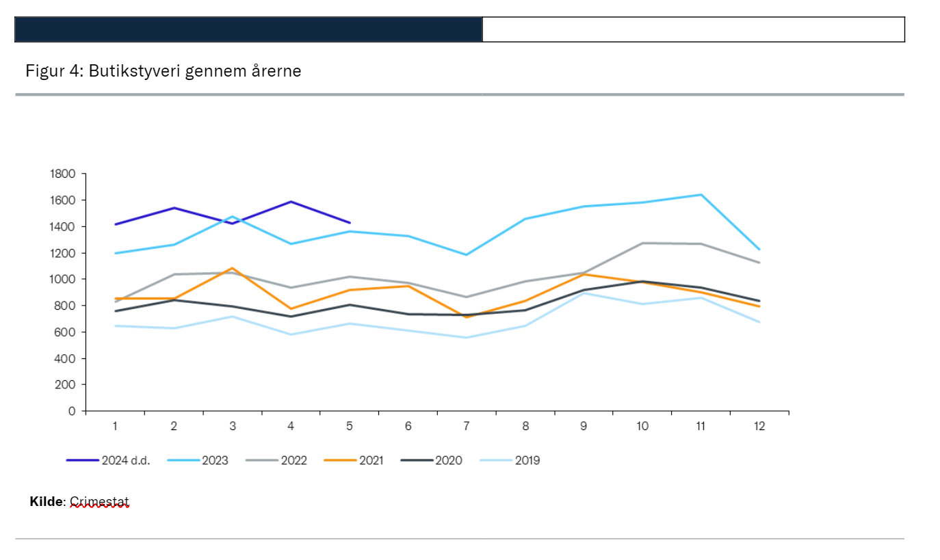Click the 2024 d.d. legend label
Image resolution: width=940 pixels, height=560 pixels.
(125, 460)
